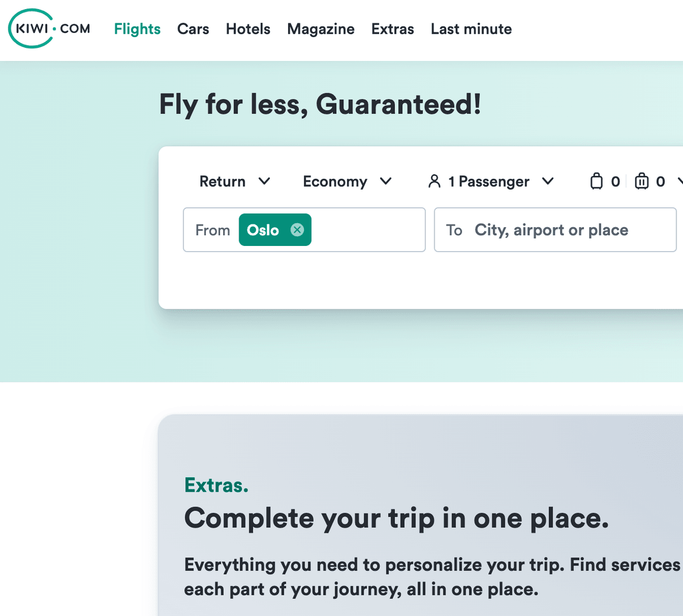The height and width of the screenshot is (616, 683).
Task: Click the passenger person icon
Action: pyautogui.click(x=434, y=181)
